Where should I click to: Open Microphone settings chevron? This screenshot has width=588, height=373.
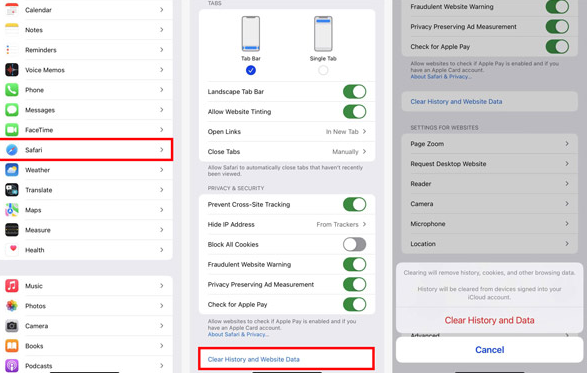[x=567, y=223]
